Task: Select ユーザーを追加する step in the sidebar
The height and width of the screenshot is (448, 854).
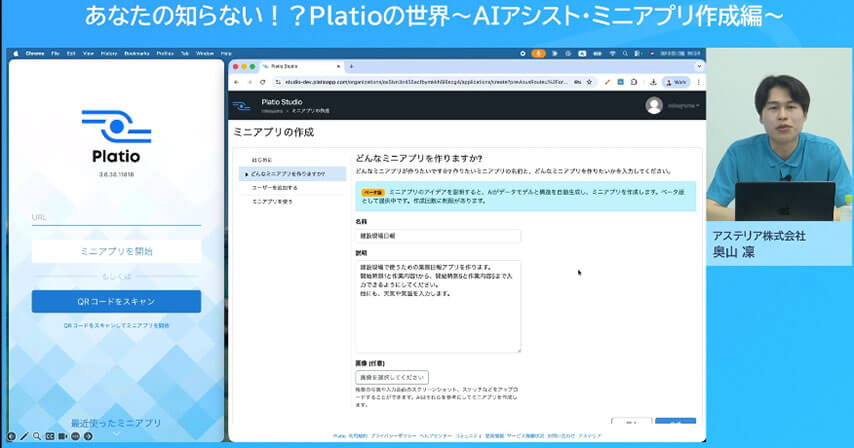Action: click(274, 188)
